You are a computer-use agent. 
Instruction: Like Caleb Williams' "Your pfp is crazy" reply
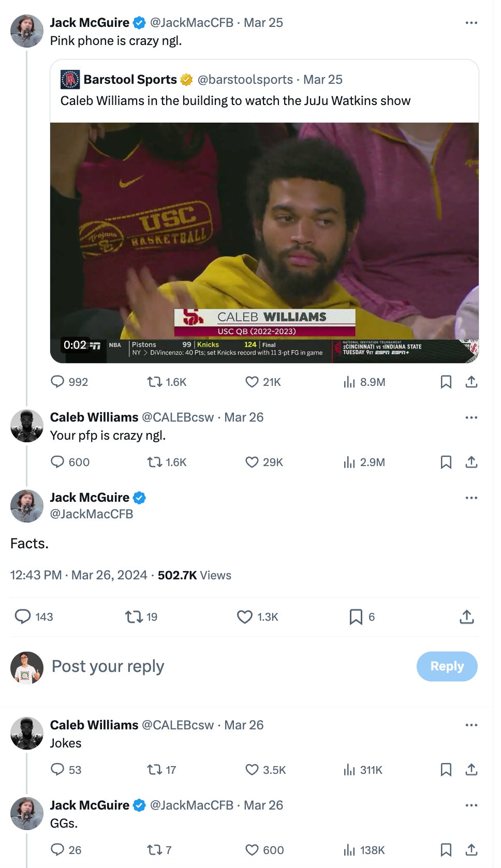[x=252, y=462]
